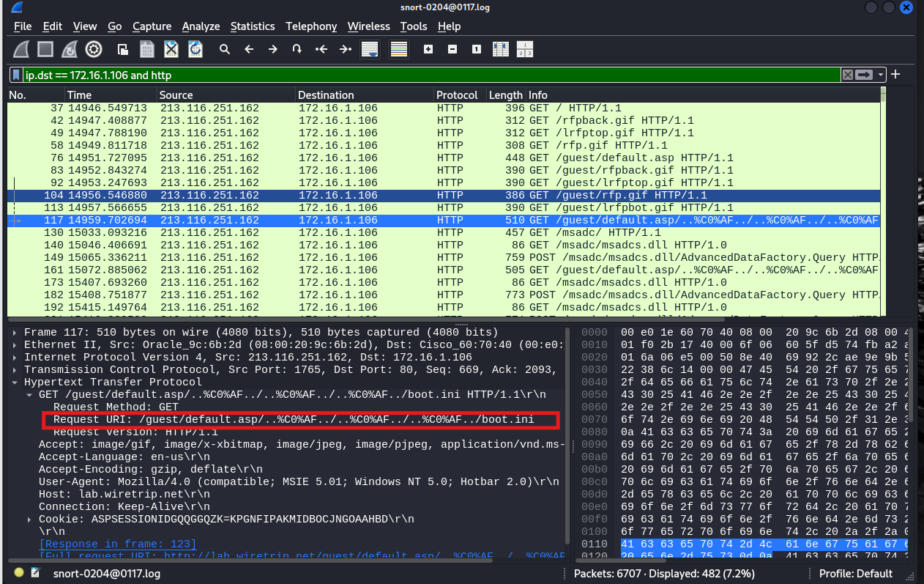
Task: Go back in packet history
Action: [x=249, y=49]
